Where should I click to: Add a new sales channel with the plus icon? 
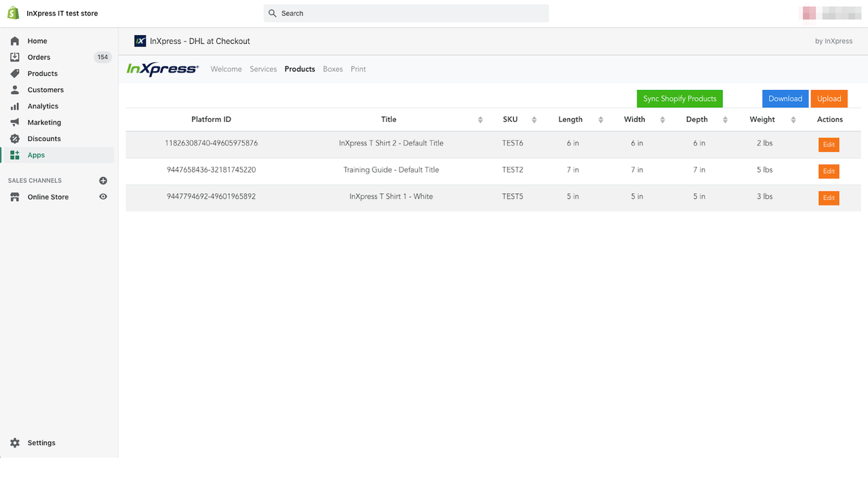point(103,180)
